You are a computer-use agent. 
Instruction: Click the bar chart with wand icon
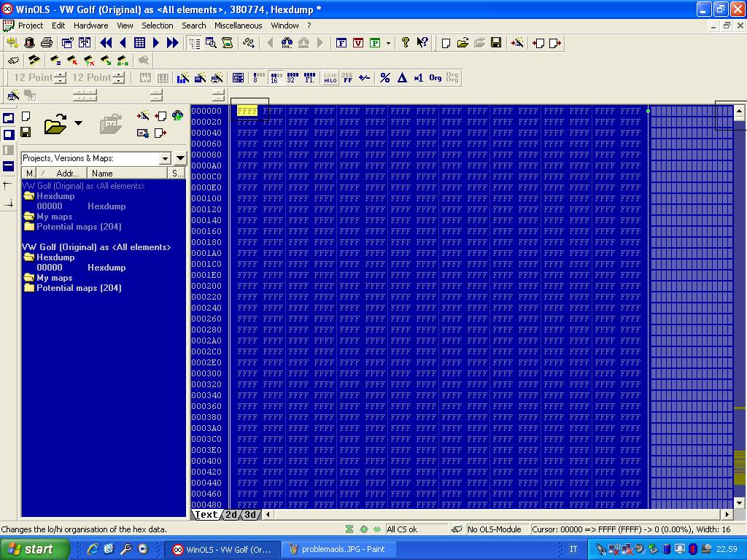click(x=183, y=77)
